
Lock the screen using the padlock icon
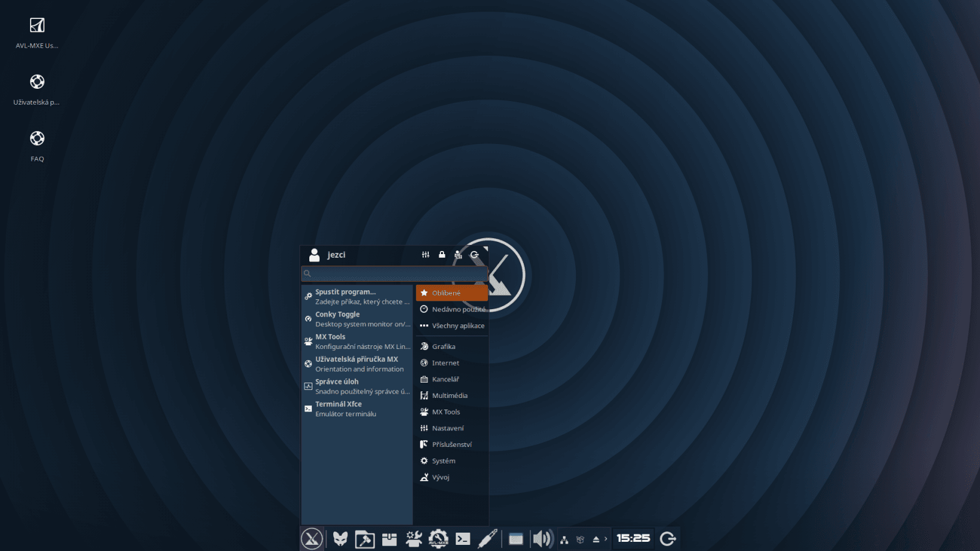pyautogui.click(x=442, y=254)
